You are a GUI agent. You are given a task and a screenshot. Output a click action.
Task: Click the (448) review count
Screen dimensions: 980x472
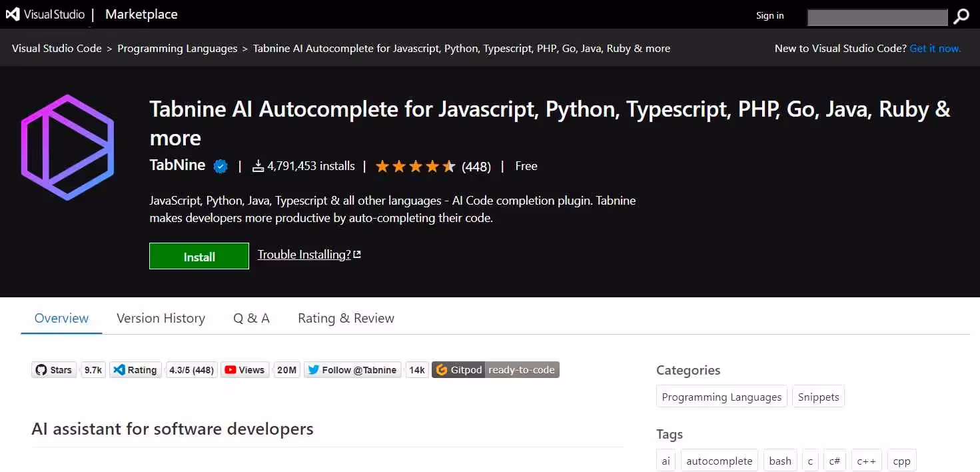tap(476, 167)
